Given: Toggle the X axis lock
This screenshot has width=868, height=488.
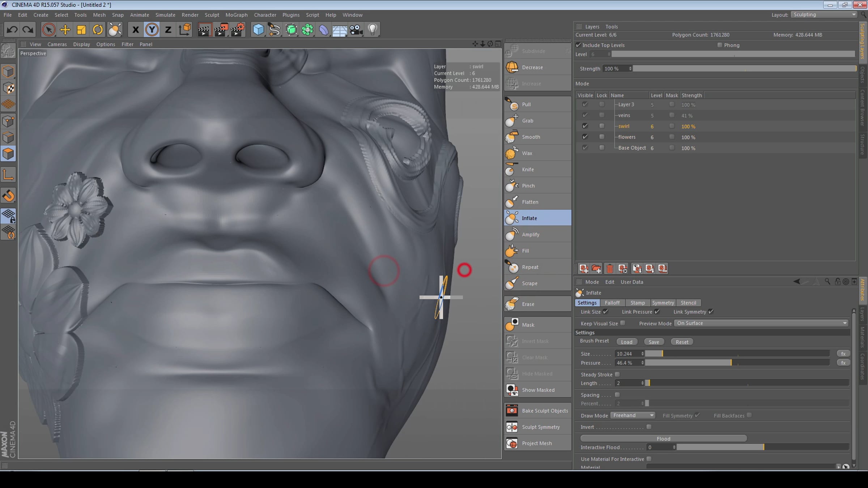Looking at the screenshot, I should [136, 30].
